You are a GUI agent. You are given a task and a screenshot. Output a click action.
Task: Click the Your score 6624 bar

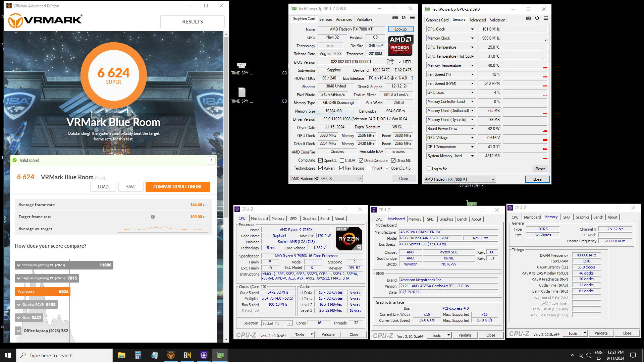click(43, 292)
